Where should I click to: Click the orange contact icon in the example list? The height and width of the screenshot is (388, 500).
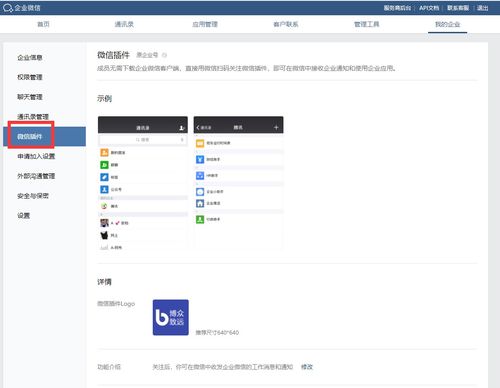coord(104,152)
